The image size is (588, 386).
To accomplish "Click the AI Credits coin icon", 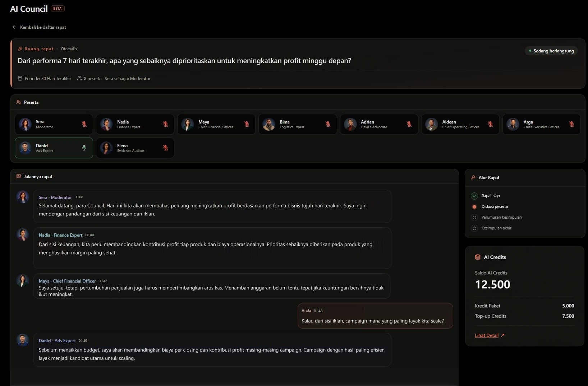I will coord(478,257).
